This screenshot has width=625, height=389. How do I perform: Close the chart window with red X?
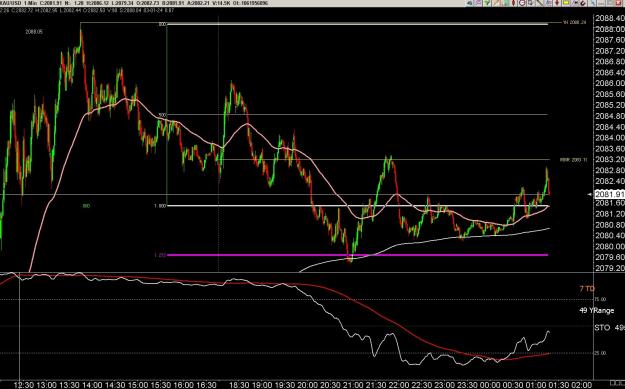point(618,3)
